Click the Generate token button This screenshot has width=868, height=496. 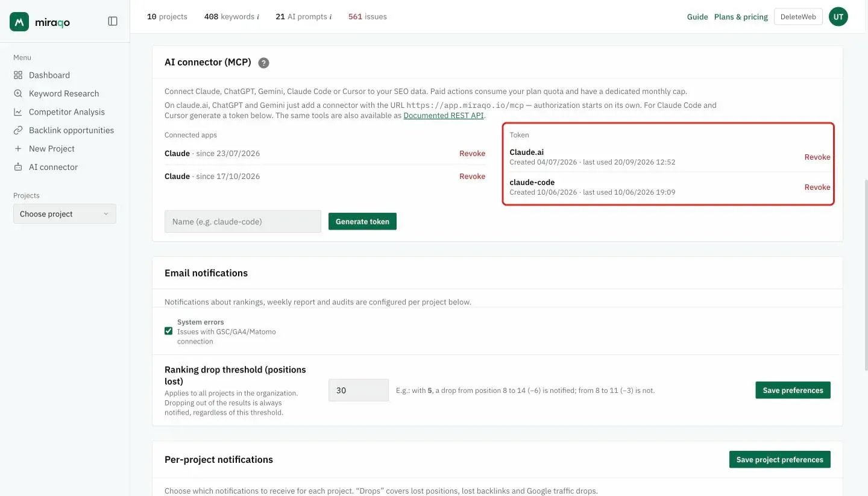click(x=362, y=222)
